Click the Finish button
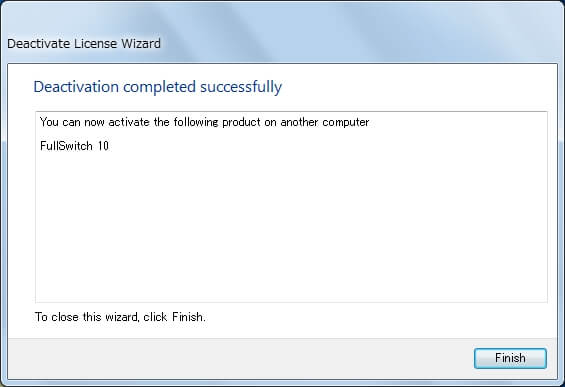 pyautogui.click(x=510, y=358)
